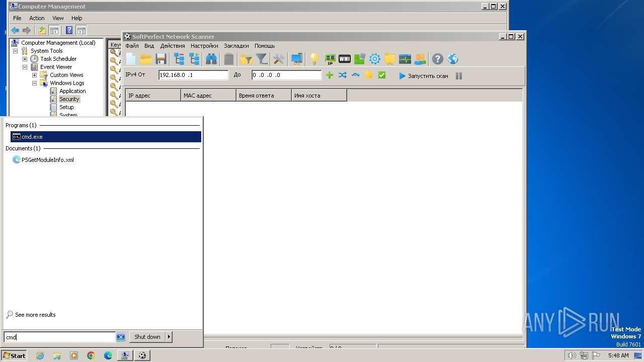Click the blue wave detect icon

[x=356, y=75]
